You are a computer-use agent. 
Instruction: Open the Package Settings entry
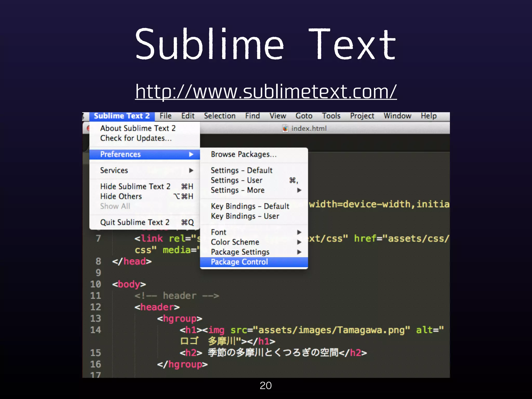click(x=254, y=252)
